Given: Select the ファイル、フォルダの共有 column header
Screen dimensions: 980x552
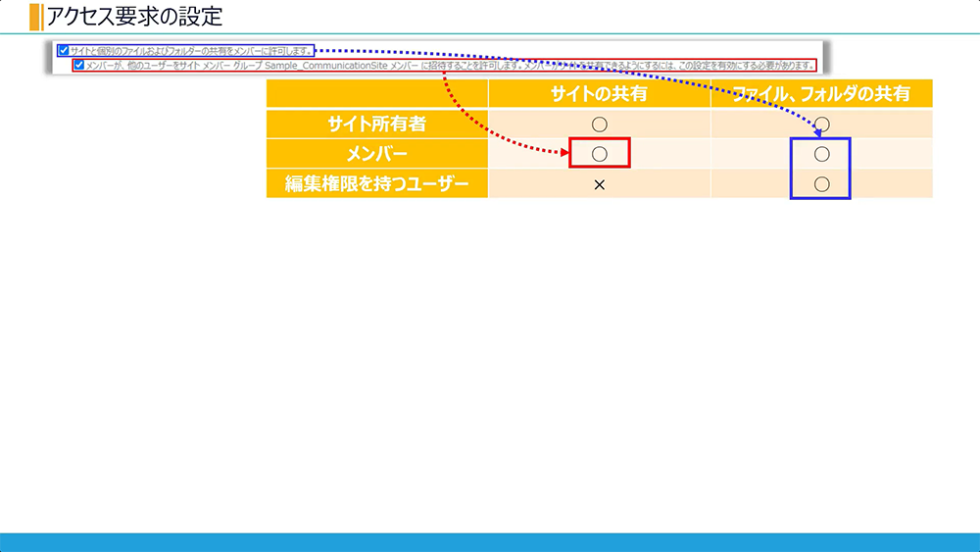Looking at the screenshot, I should pyautogui.click(x=821, y=94).
